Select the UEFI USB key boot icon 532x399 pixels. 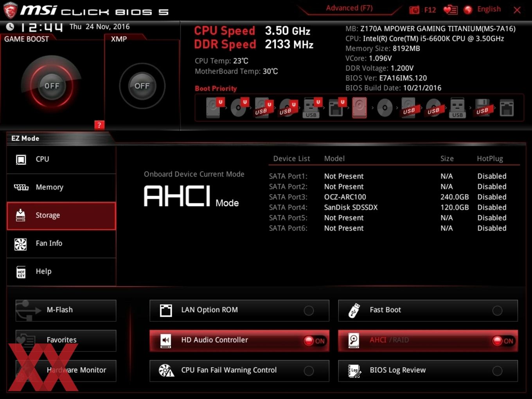click(x=312, y=108)
